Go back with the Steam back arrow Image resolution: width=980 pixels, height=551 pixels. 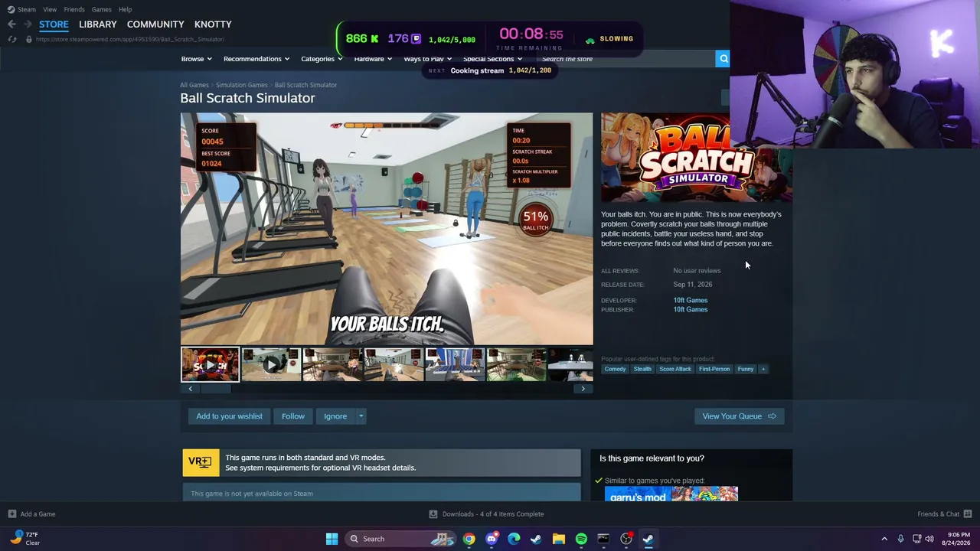pyautogui.click(x=11, y=24)
